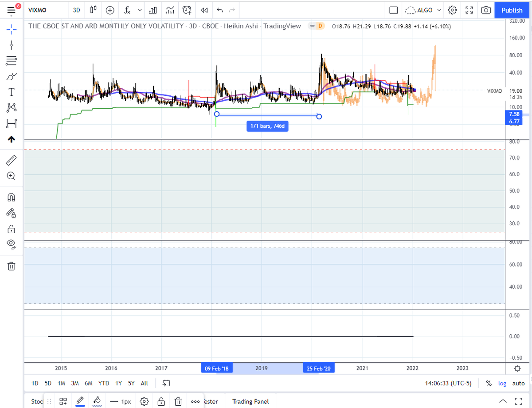Toggle auto scale
Viewport: 532px width, 408px height.
point(518,383)
